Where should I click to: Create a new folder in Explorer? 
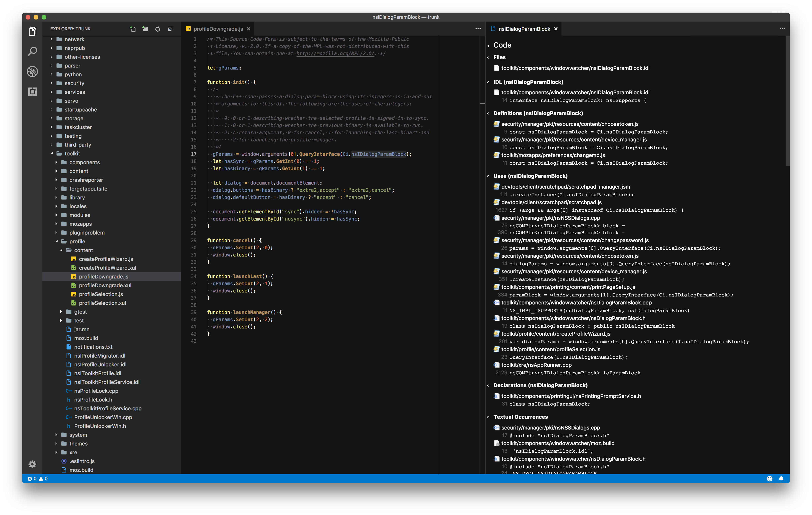pos(145,29)
